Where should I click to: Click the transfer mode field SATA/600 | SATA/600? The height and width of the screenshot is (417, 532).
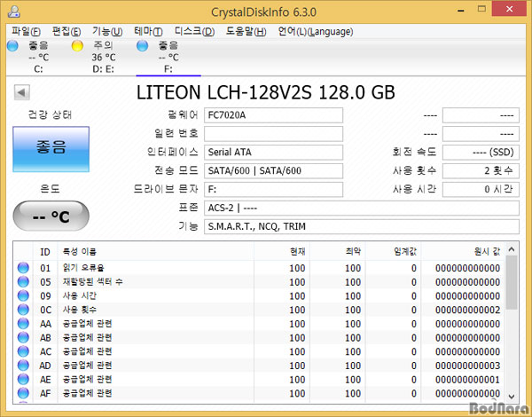point(273,171)
